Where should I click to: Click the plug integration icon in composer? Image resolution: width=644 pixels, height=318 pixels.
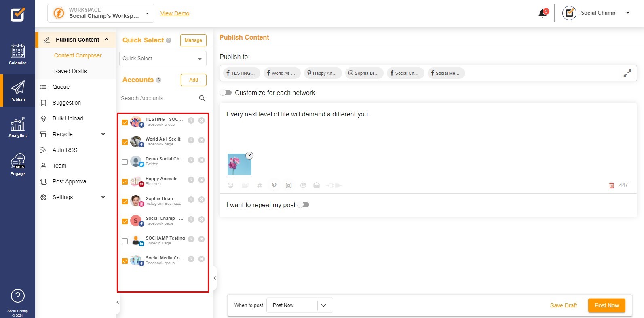coord(334,185)
